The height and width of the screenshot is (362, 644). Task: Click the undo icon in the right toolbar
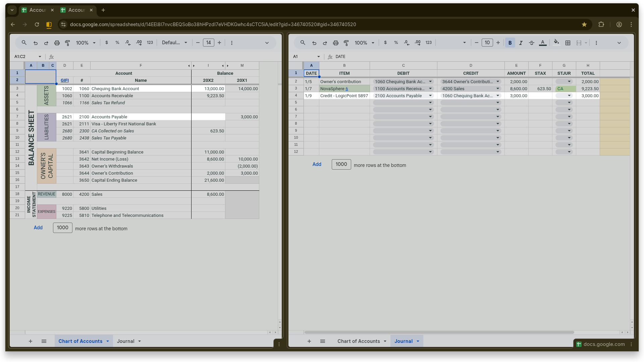click(x=314, y=43)
